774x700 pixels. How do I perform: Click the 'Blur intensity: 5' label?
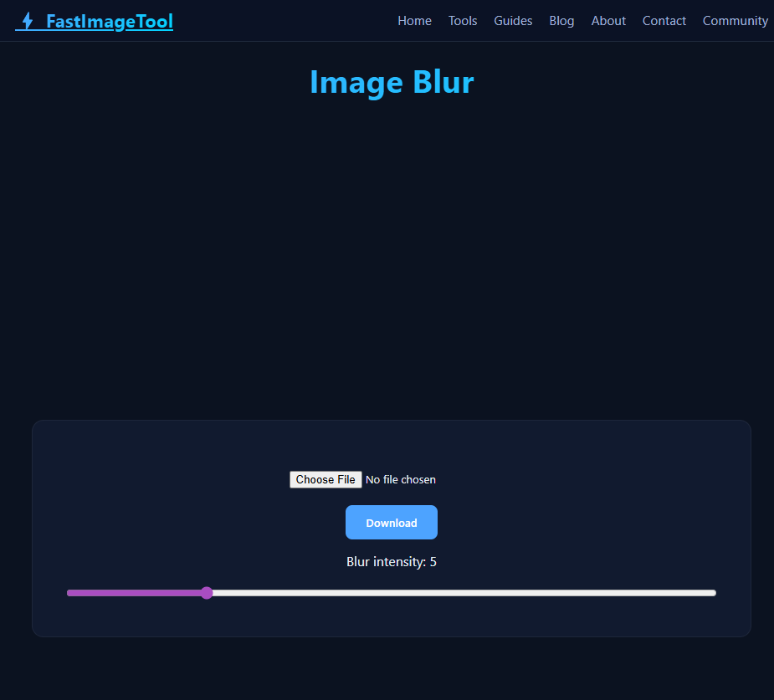coord(391,561)
